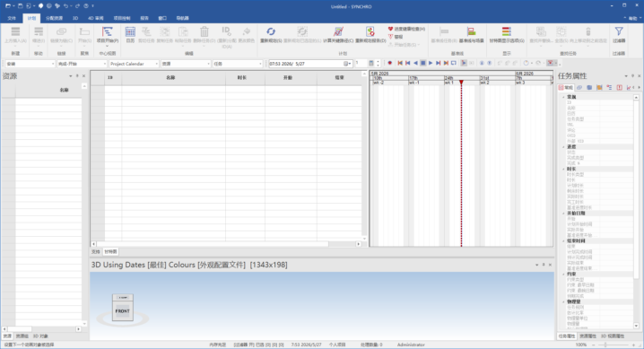Viewport: 644px width, 349px height.
Task: Switch to the 4D 审阅 ribbon tab
Action: [96, 18]
